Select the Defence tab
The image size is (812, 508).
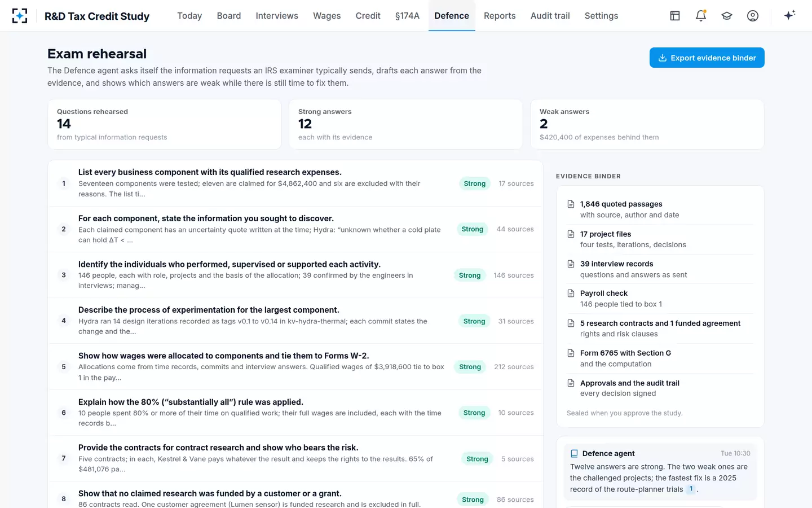(452, 16)
